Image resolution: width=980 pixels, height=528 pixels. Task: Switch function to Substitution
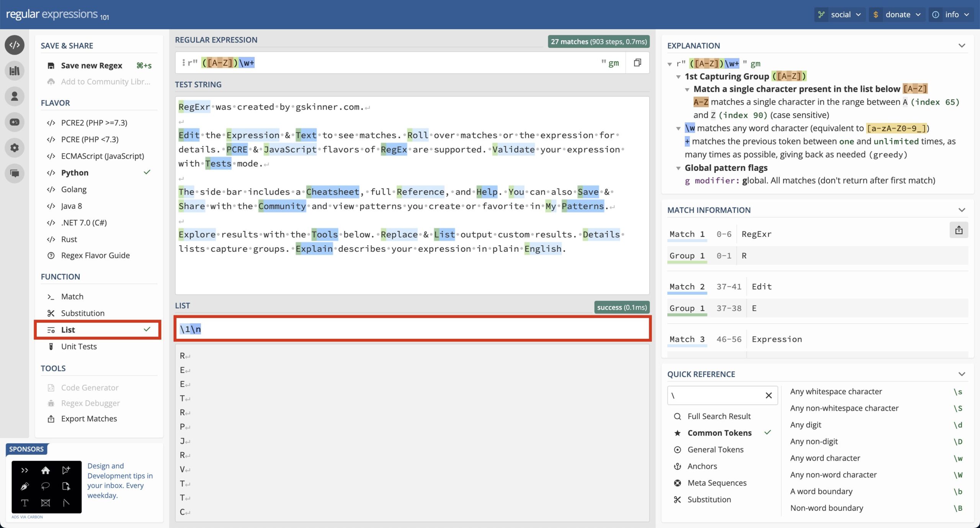82,313
